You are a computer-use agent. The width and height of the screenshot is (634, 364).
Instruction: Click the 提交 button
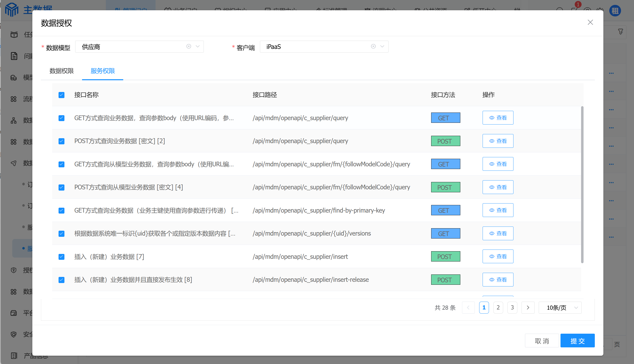[577, 341]
